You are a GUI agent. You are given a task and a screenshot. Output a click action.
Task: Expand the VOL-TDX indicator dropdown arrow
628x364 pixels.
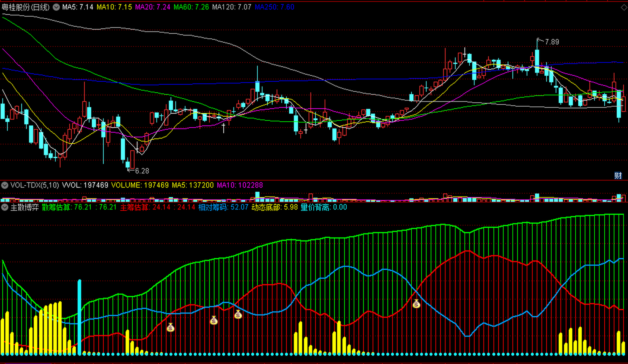pos(5,185)
